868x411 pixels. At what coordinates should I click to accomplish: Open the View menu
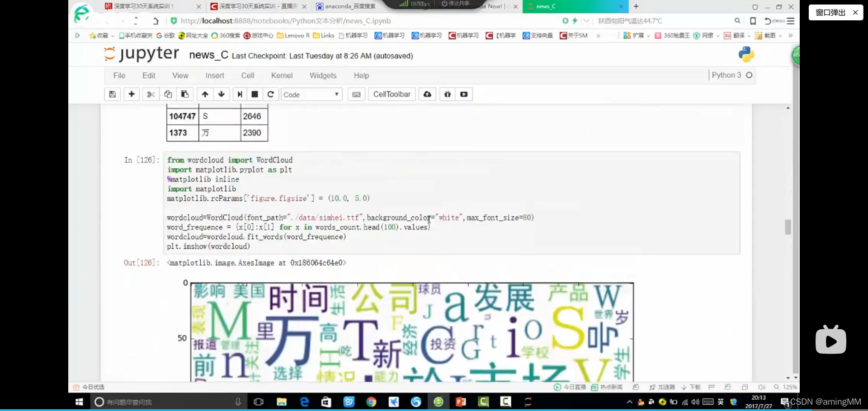coord(180,75)
